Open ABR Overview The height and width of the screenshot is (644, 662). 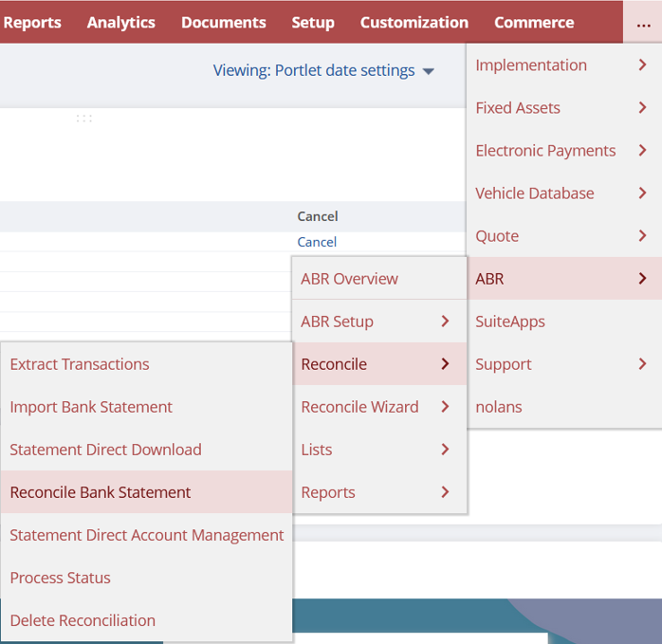(x=349, y=279)
